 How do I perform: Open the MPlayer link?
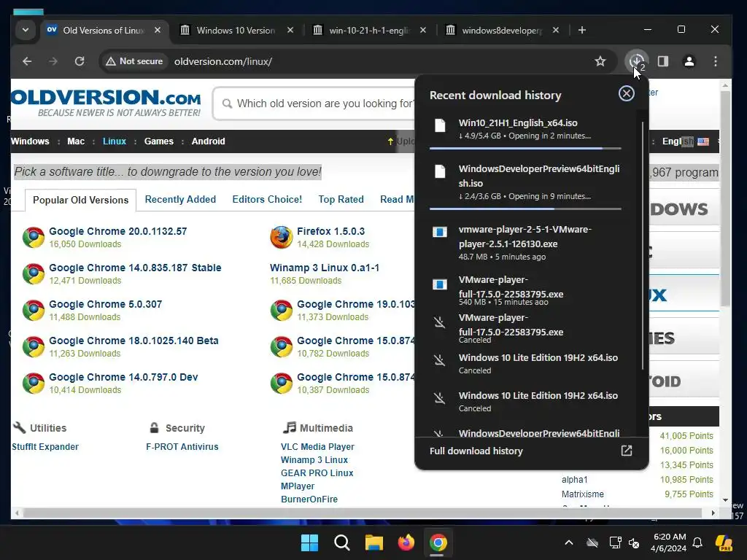pos(298,486)
